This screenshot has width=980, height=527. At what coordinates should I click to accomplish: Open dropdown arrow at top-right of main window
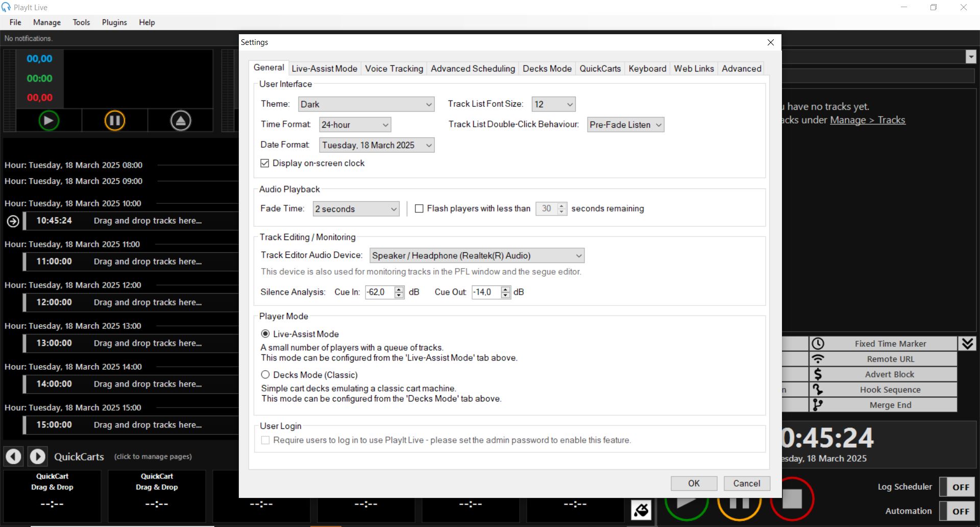[971, 57]
